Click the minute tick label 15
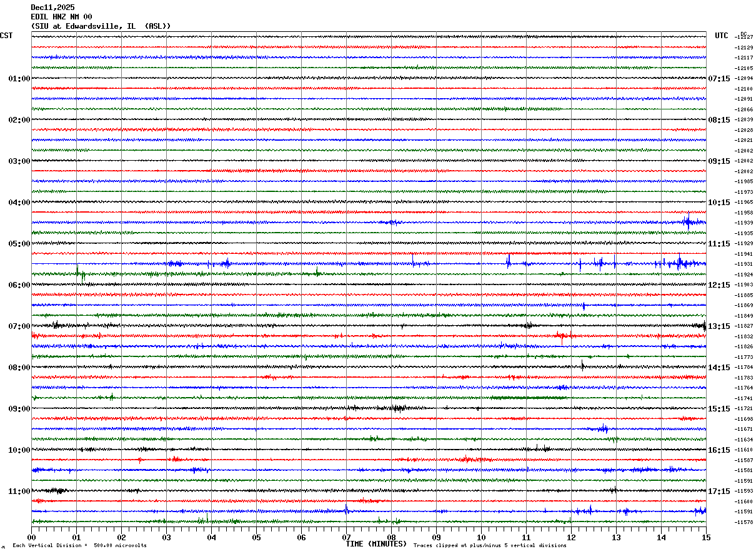This screenshot has width=756, height=554. (706, 537)
